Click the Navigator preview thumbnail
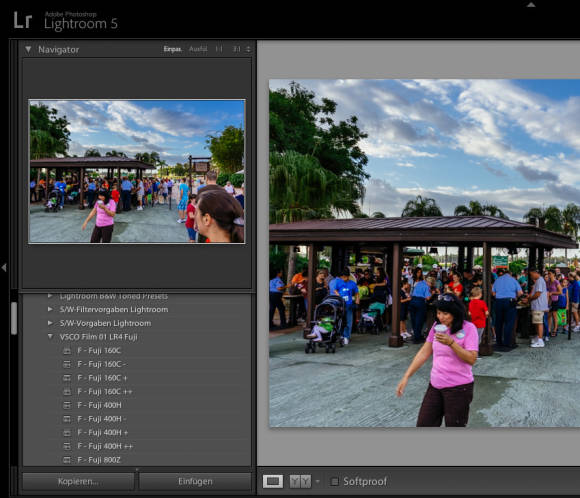580x498 pixels. [137, 171]
